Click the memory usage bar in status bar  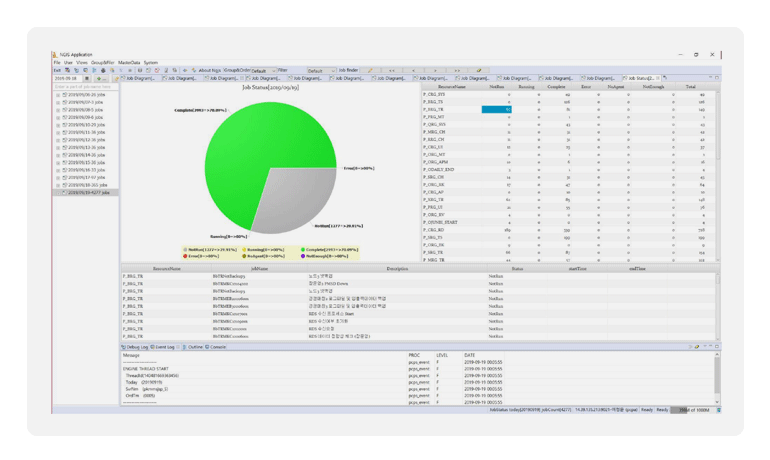pos(692,410)
